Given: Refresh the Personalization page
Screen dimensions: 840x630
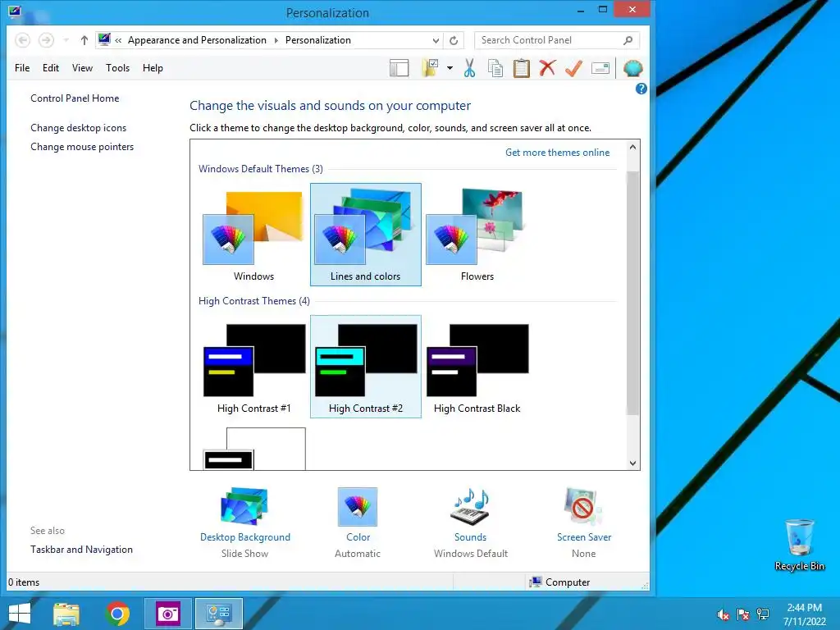Looking at the screenshot, I should point(454,40).
